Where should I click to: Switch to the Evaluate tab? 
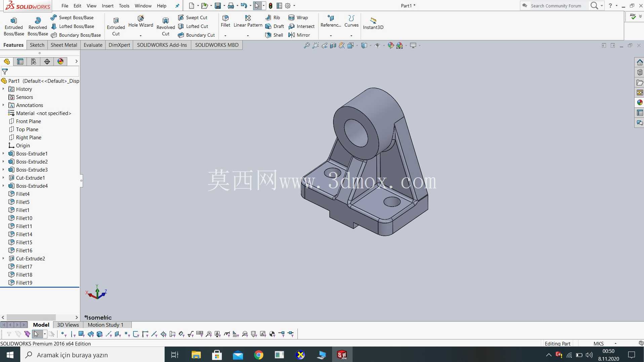pos(93,45)
